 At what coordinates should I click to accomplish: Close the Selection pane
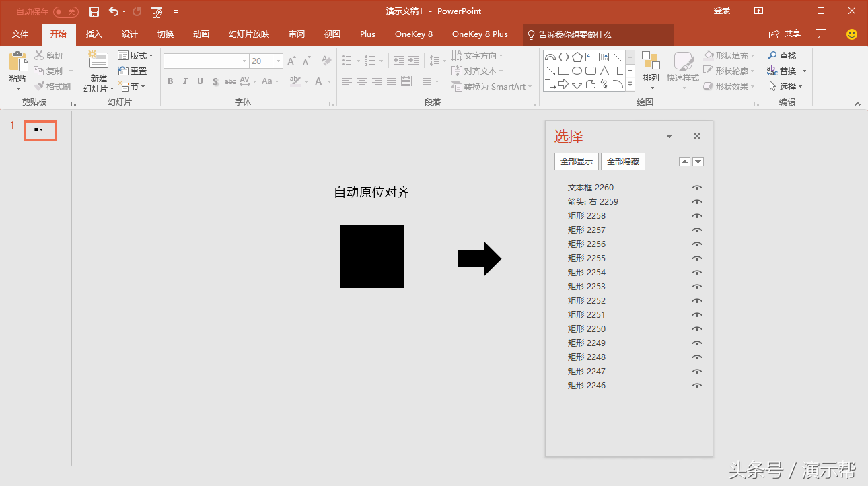697,136
